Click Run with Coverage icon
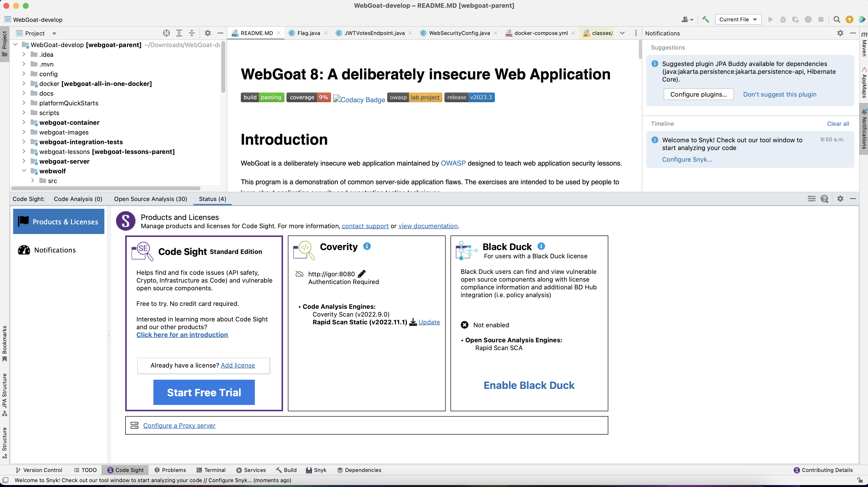 click(x=796, y=20)
